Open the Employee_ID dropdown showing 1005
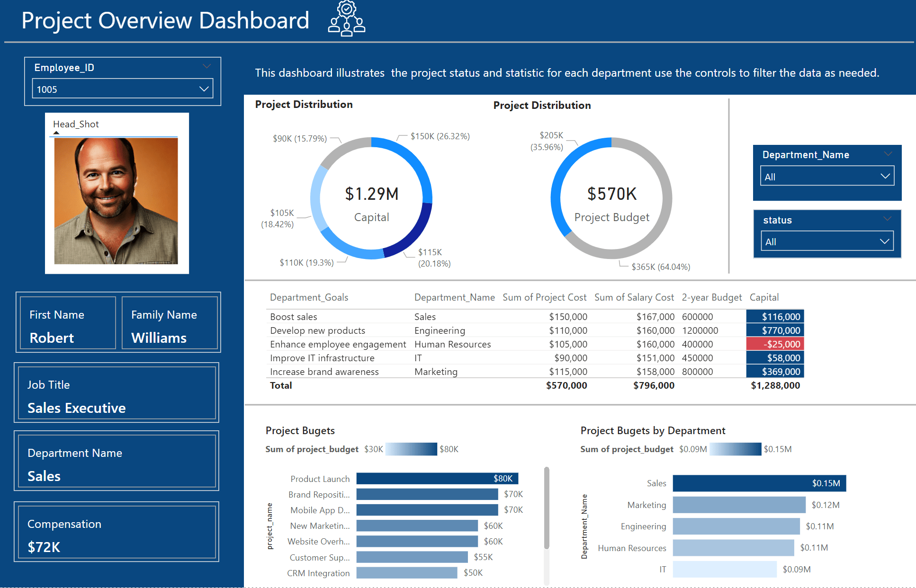 click(204, 89)
